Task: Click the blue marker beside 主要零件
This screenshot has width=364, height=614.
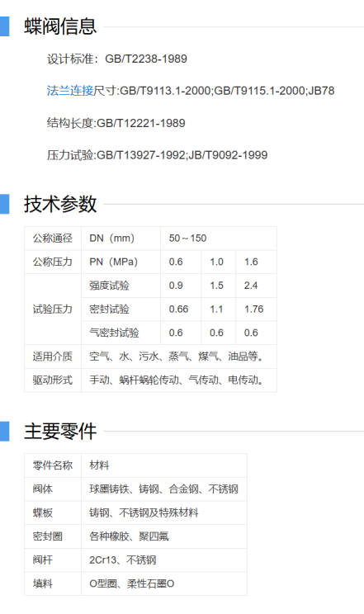Action: [4, 432]
